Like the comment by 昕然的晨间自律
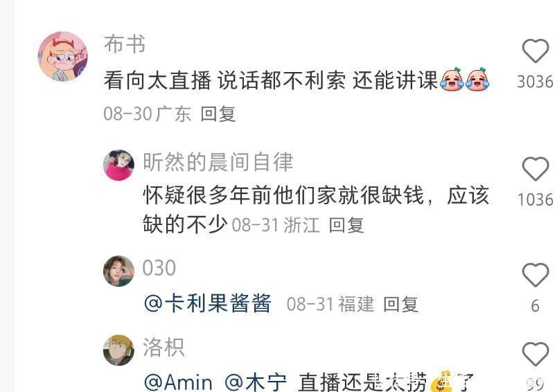Screen dimensions: 557x392 coord(536,169)
